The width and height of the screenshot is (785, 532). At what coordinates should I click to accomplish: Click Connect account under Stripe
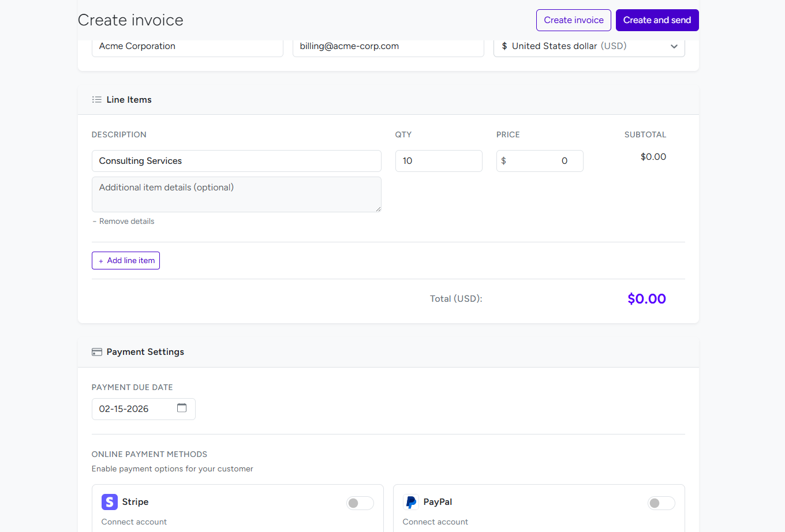pos(134,521)
